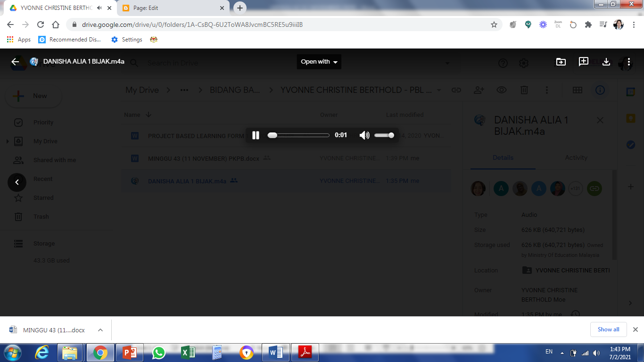Open Trash in the Drive sidebar

tap(41, 217)
